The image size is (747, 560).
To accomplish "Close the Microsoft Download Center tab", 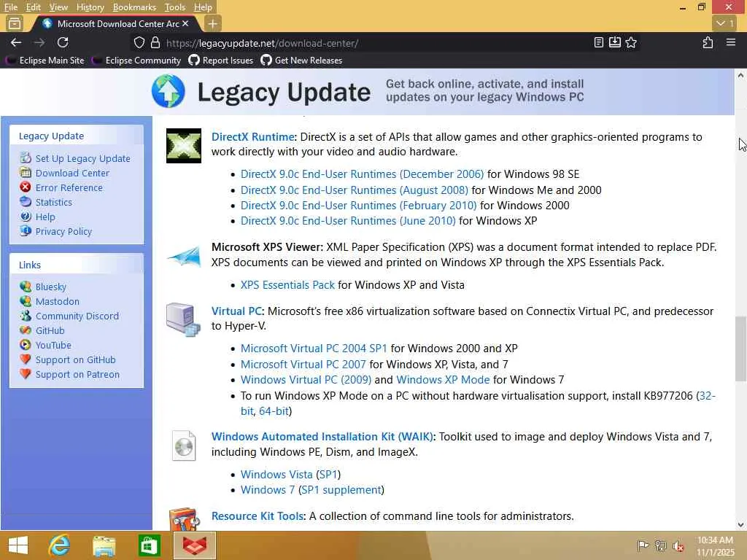I will tap(185, 23).
